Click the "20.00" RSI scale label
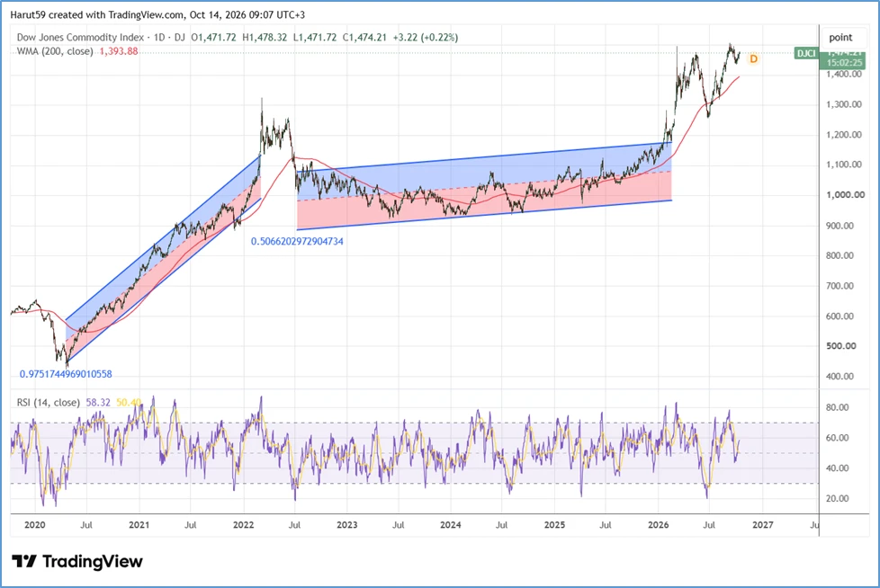 838,498
